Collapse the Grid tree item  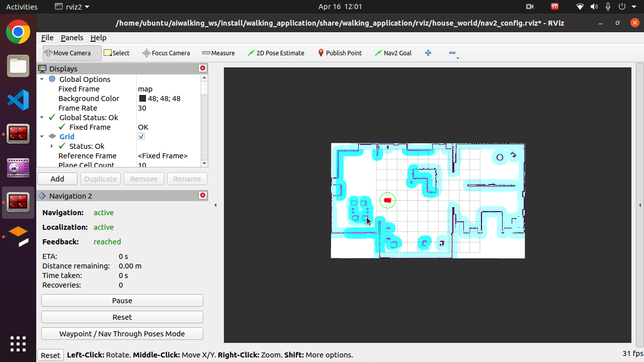click(x=42, y=136)
